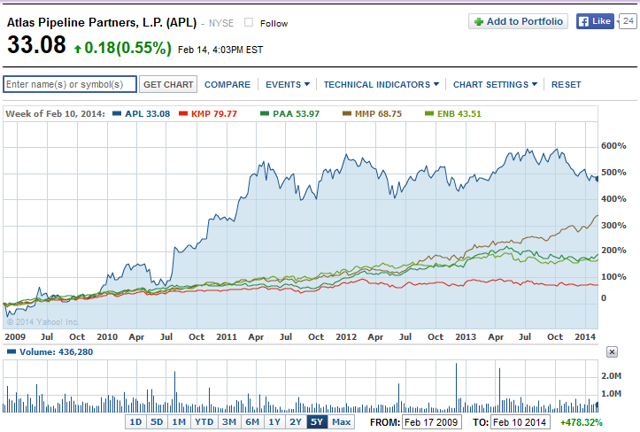Click the RESET link
This screenshot has width=640, height=432.
[x=566, y=85]
